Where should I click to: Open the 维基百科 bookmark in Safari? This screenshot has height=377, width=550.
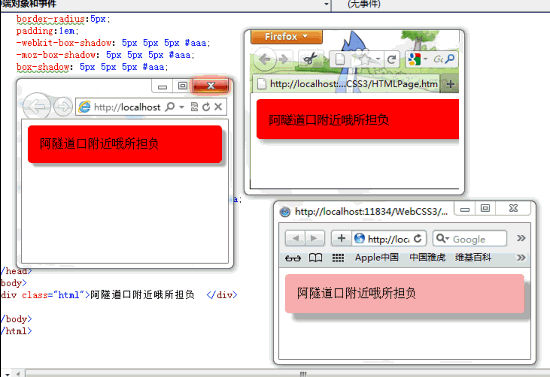tap(473, 257)
